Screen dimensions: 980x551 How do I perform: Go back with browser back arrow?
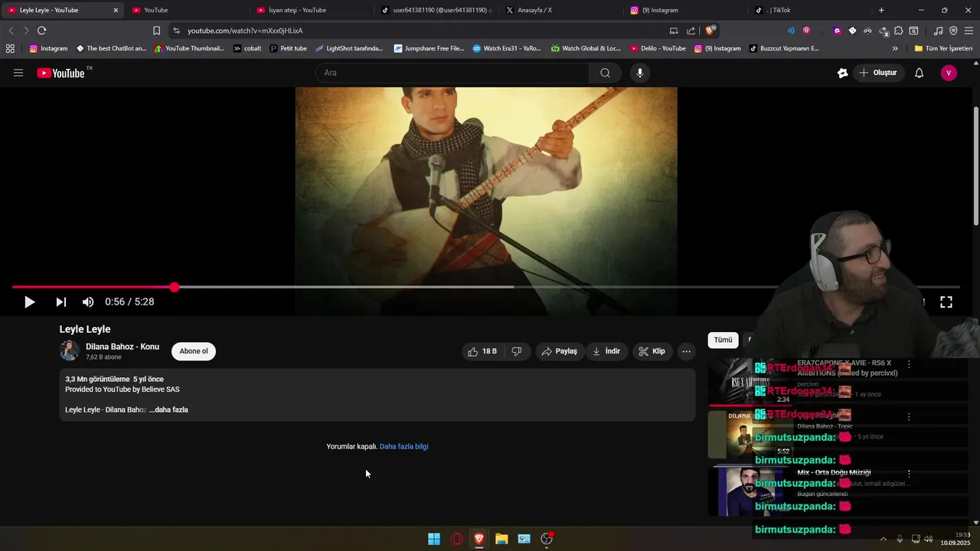(x=11, y=31)
